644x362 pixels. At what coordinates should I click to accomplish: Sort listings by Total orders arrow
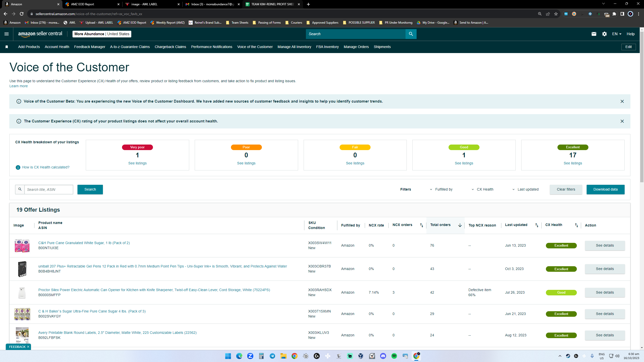[x=460, y=225]
